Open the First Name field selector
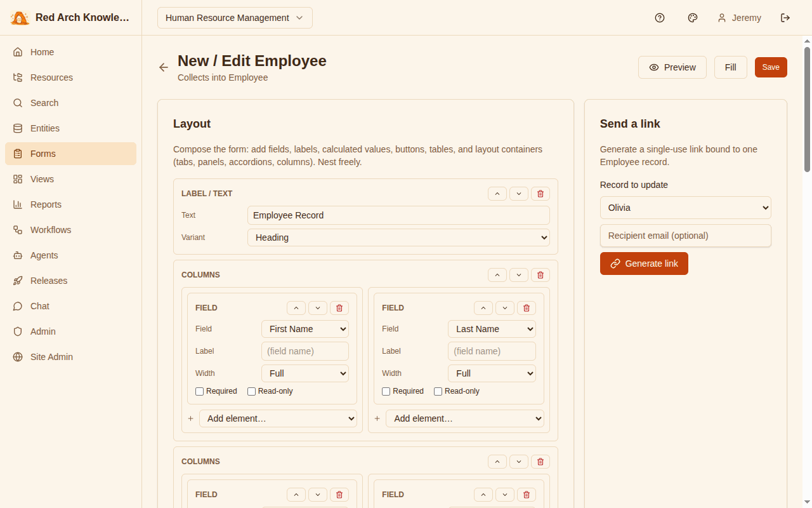The height and width of the screenshot is (508, 812). click(305, 329)
